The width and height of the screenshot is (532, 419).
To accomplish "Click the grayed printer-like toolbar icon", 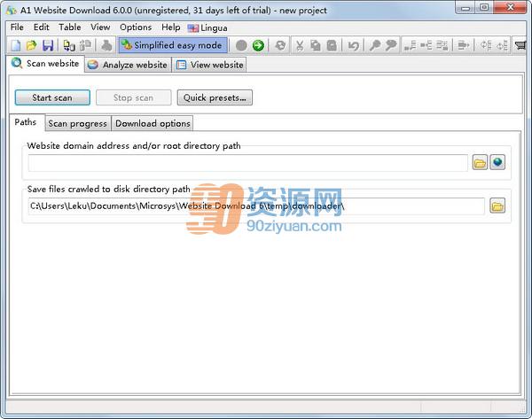I will coord(106,45).
